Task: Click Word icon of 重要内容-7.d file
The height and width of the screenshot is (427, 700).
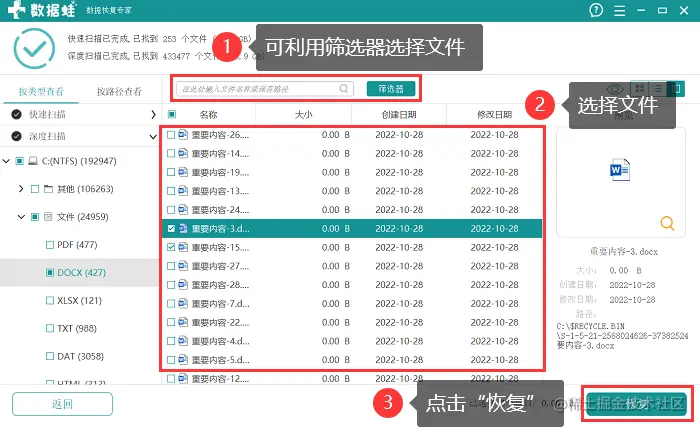Action: tap(183, 303)
